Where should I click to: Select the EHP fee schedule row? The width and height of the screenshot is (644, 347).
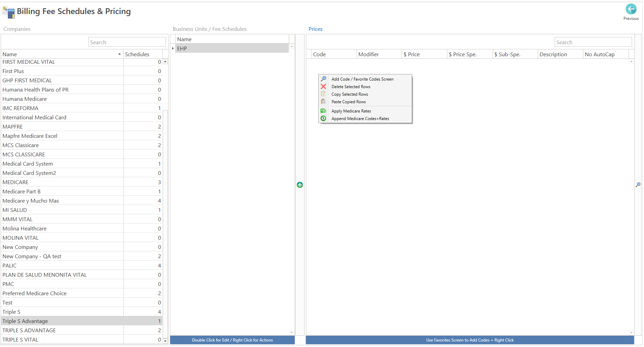tap(232, 48)
